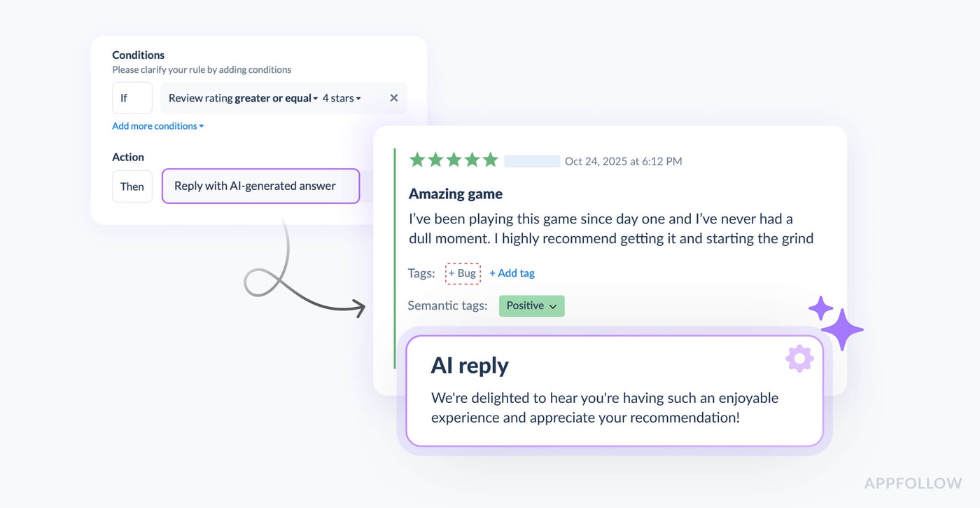Add the suggested "+ Bug" tag
This screenshot has width=980, height=508.
pyautogui.click(x=463, y=273)
